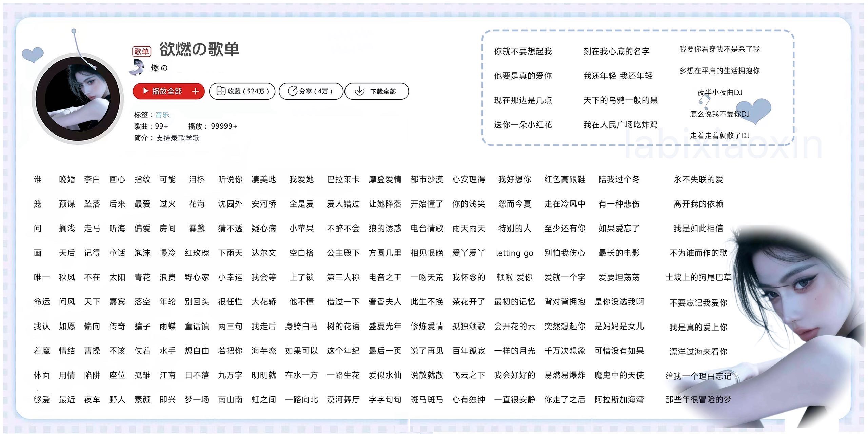Click the plus icon beside 播放全部

[x=196, y=91]
